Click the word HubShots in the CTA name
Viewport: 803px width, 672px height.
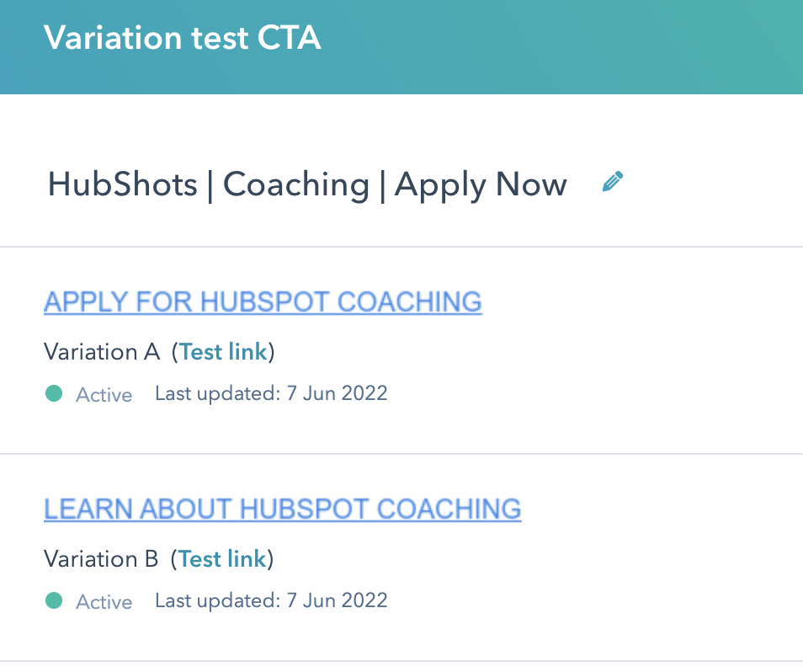click(121, 184)
